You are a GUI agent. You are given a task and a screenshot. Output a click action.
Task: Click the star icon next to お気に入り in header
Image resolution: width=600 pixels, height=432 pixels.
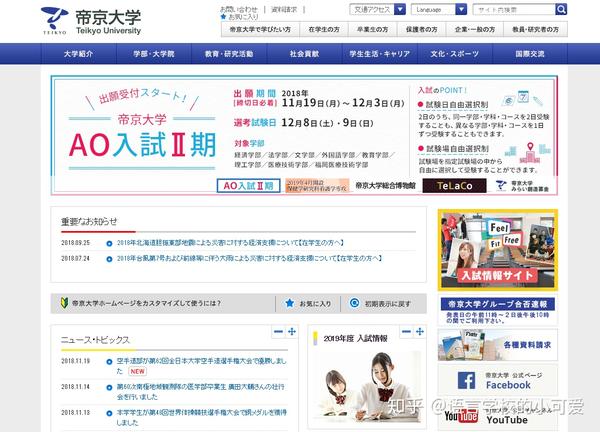pos(223,17)
